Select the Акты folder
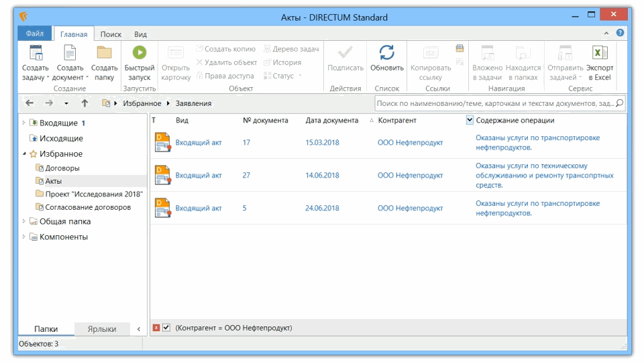The image size is (644, 362). point(54,181)
